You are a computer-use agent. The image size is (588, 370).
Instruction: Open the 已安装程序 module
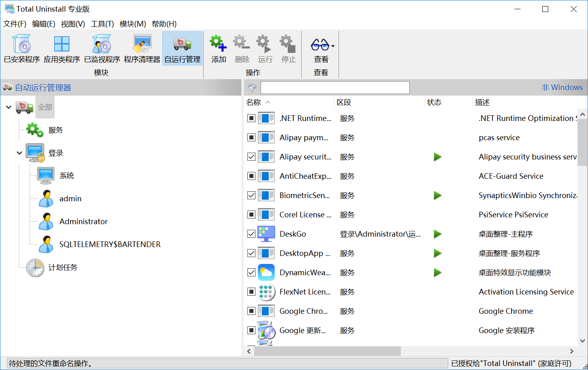click(x=22, y=49)
